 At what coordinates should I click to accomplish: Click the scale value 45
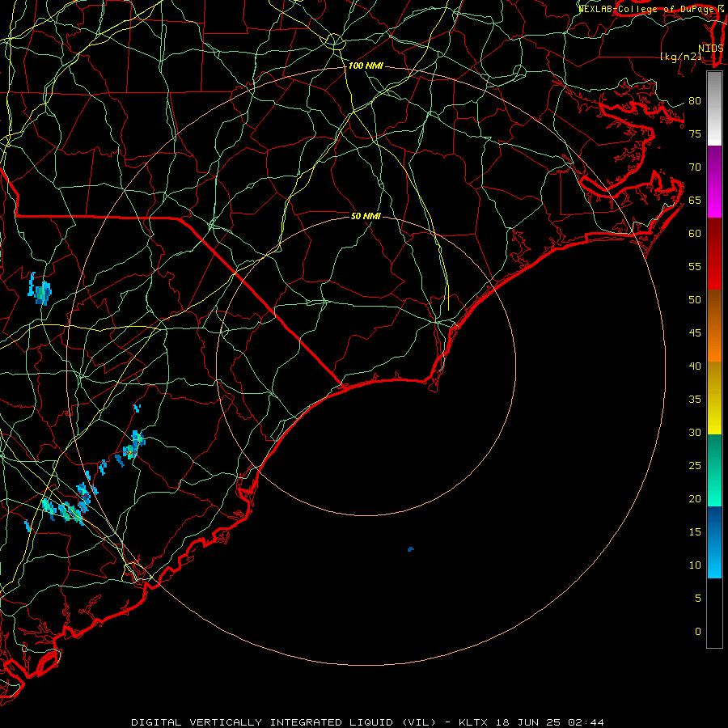point(695,333)
